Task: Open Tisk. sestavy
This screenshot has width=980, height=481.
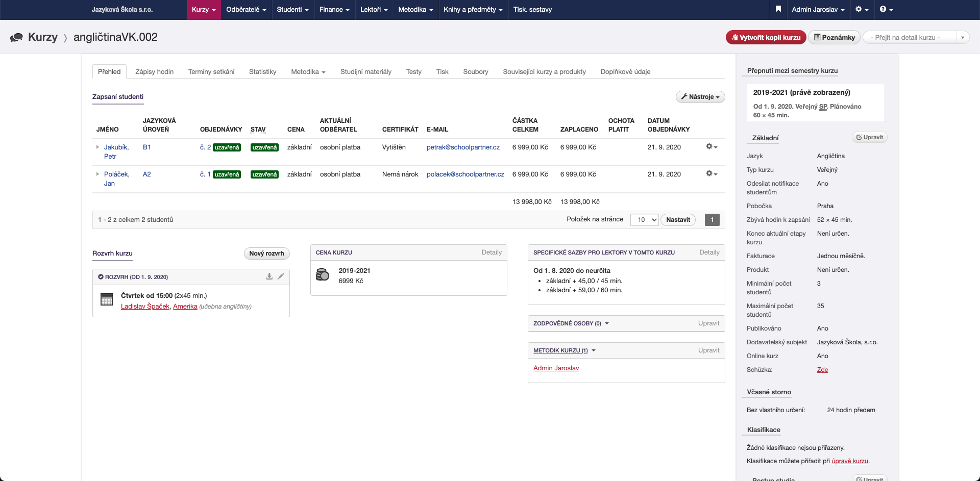Action: click(532, 10)
